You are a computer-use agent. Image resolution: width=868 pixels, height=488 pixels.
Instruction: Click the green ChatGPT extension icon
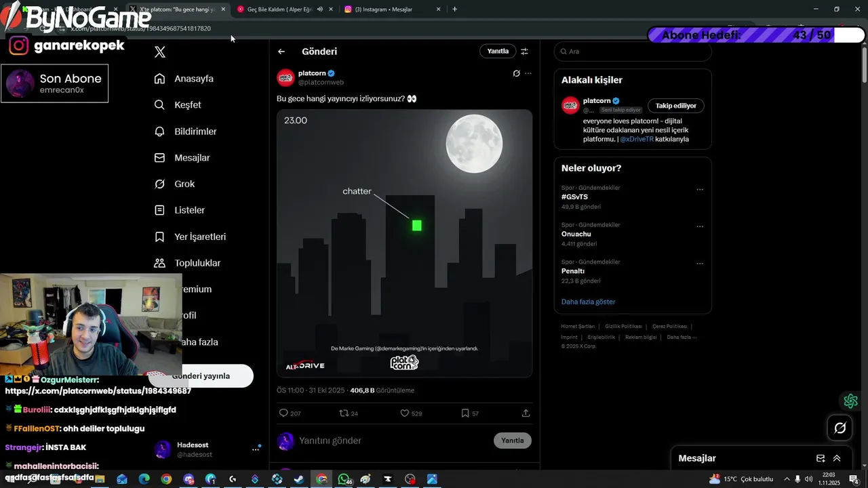(851, 401)
